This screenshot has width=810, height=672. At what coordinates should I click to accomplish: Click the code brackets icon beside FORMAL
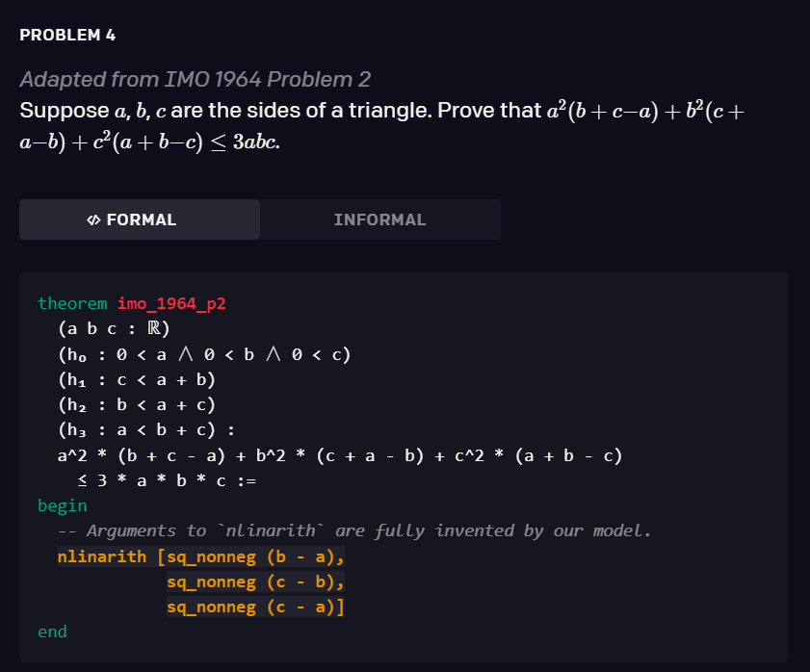tap(93, 220)
